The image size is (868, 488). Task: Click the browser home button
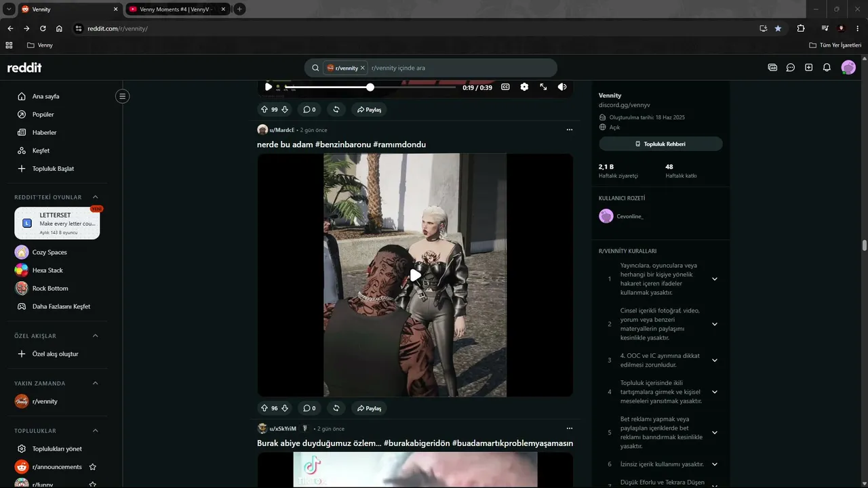(x=59, y=28)
